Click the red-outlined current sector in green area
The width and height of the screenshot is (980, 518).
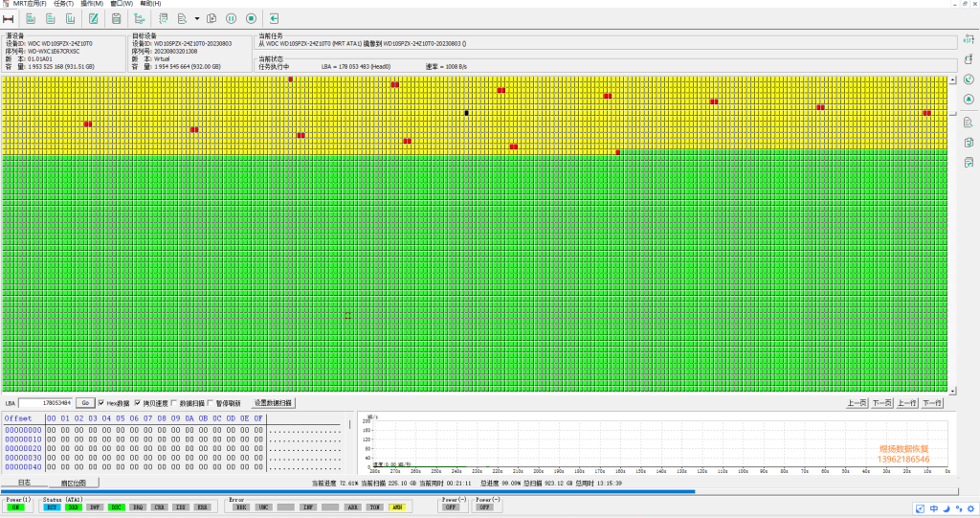[x=347, y=315]
